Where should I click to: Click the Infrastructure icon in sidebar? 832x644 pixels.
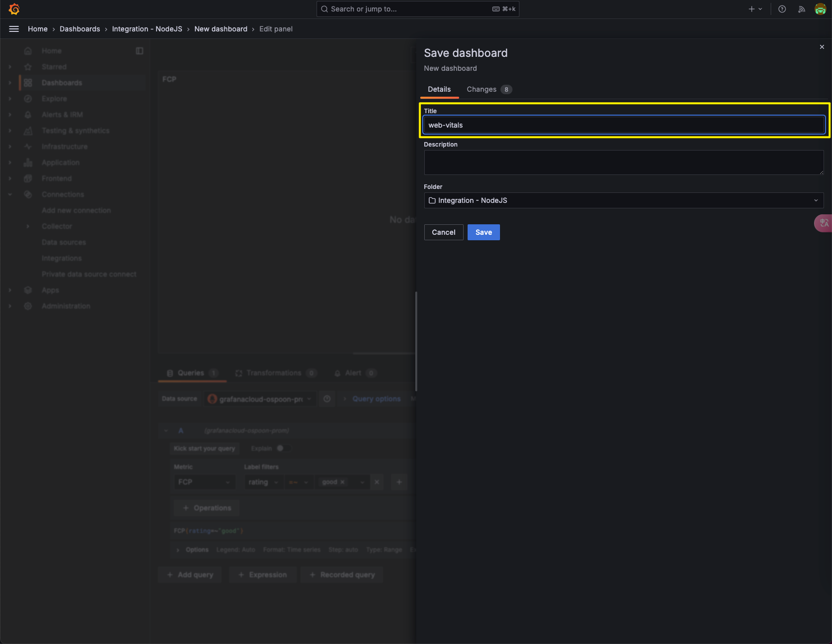[x=28, y=147]
